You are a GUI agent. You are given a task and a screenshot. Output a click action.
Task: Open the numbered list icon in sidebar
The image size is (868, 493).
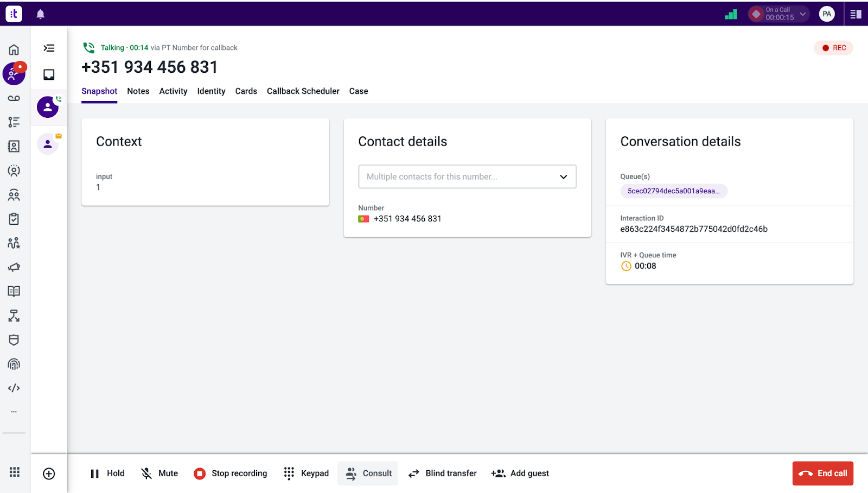click(14, 122)
